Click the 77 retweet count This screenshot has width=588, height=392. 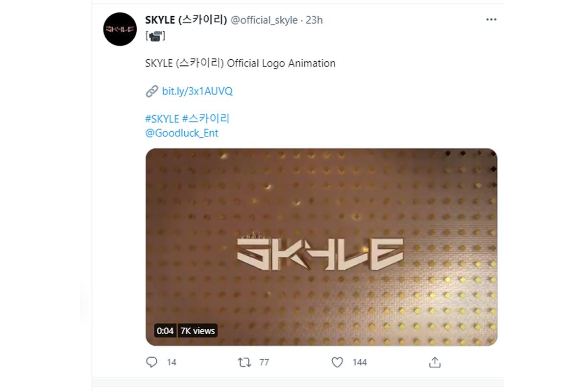263,362
